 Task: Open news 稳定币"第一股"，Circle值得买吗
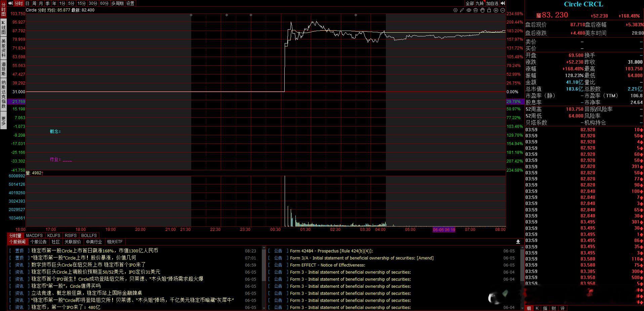click(66, 286)
